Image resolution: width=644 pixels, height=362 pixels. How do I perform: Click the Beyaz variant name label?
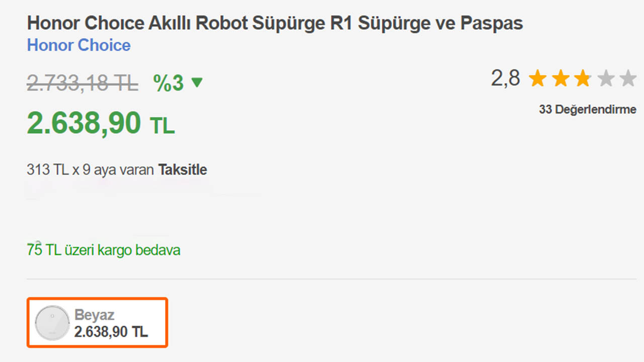pyautogui.click(x=95, y=315)
